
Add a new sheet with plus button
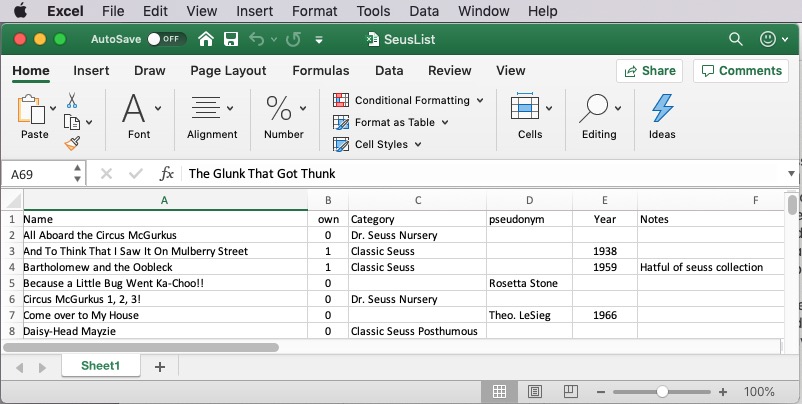pyautogui.click(x=160, y=366)
